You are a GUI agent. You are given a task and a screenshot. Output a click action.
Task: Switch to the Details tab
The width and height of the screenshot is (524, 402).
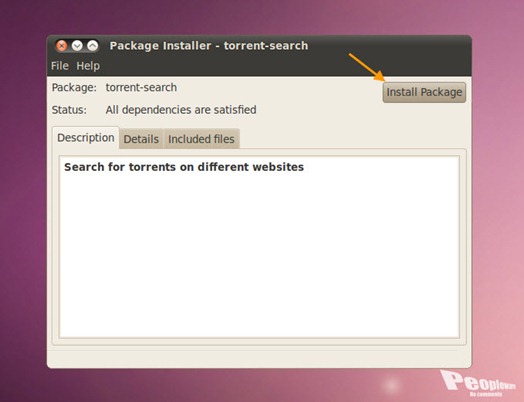[x=141, y=139]
